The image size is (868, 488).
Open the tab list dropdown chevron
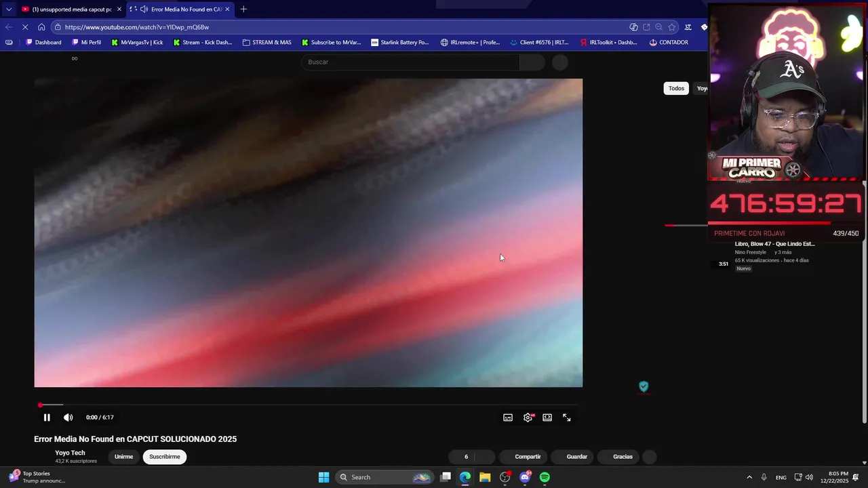(x=8, y=9)
